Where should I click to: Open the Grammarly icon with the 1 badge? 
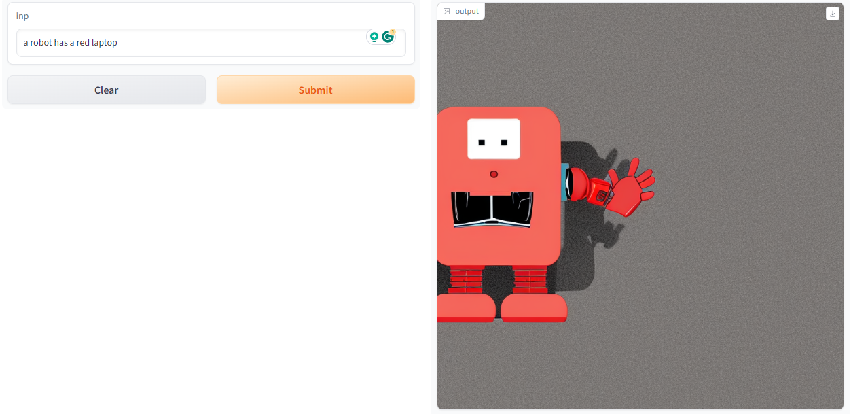click(388, 37)
